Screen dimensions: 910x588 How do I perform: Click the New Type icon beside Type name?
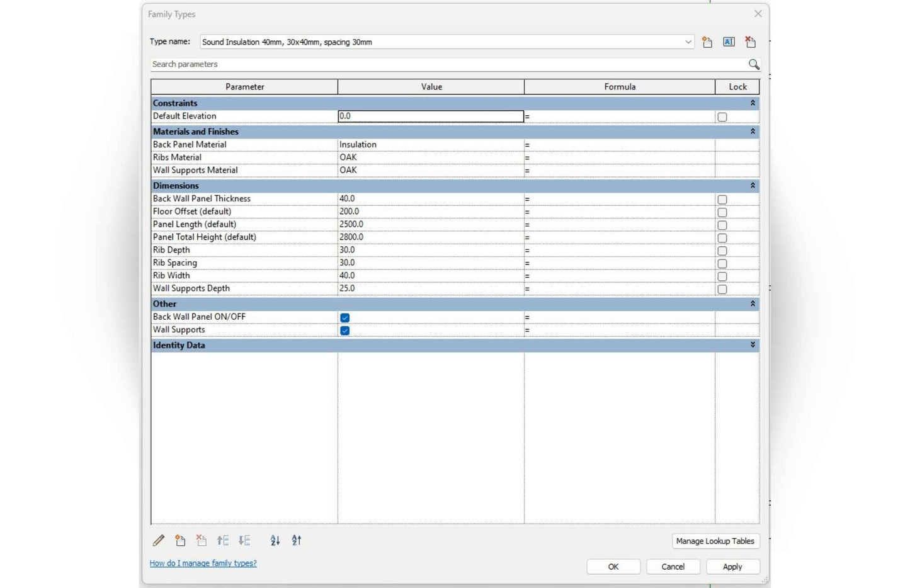click(x=707, y=42)
